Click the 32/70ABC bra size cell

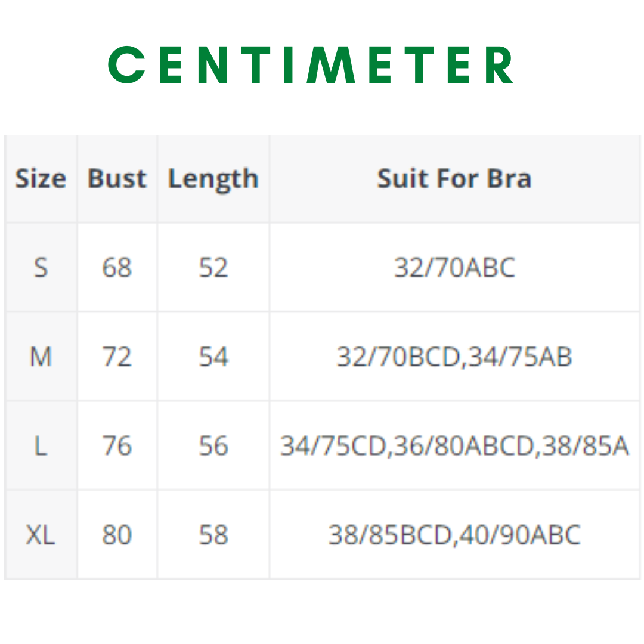coord(454,268)
